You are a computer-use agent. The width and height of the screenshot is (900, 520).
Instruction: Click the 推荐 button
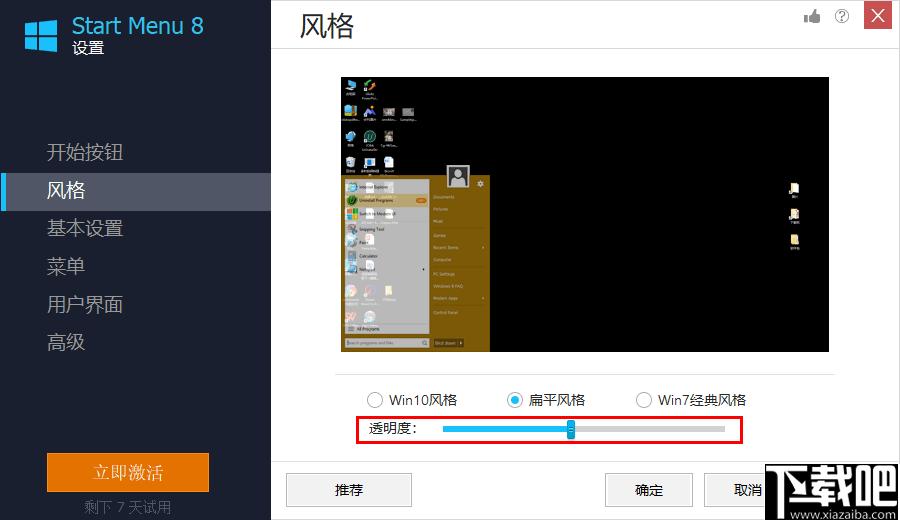point(349,490)
